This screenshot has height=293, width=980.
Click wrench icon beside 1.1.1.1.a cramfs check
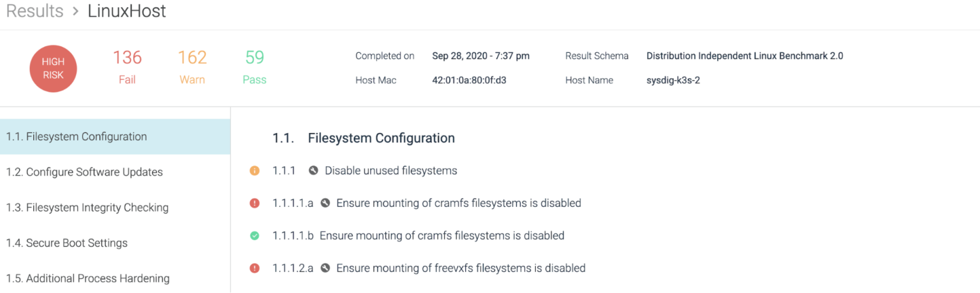325,203
